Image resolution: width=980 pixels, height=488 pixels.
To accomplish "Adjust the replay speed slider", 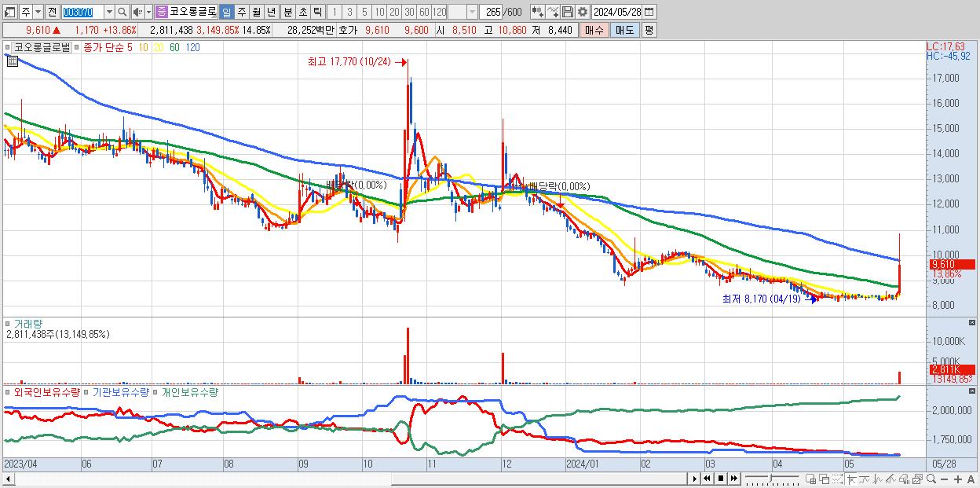I will [772, 479].
